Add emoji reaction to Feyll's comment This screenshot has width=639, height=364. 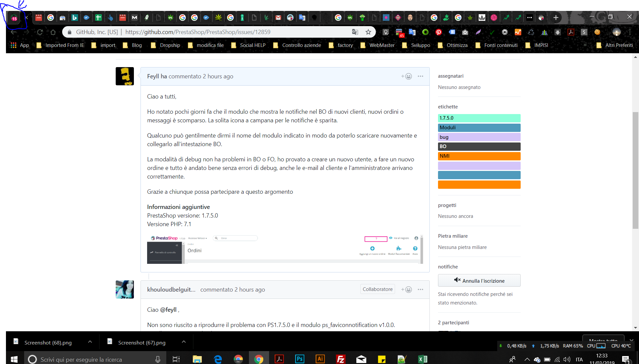point(407,76)
